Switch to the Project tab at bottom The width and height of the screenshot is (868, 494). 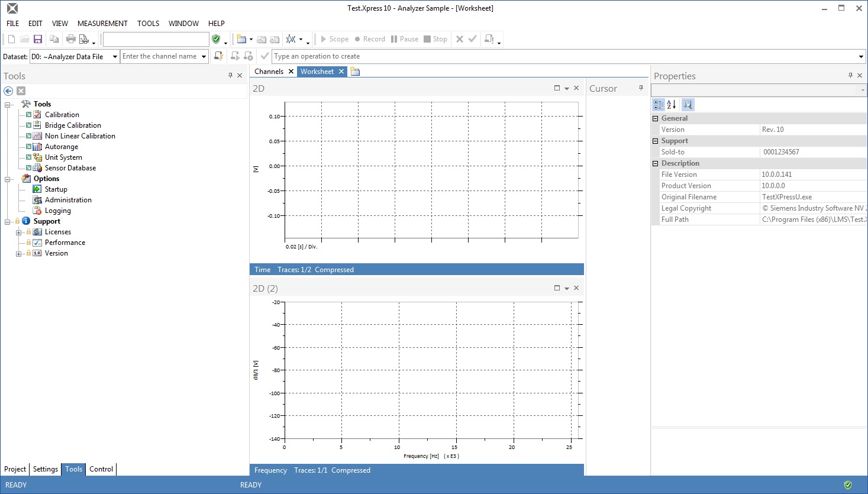point(15,469)
